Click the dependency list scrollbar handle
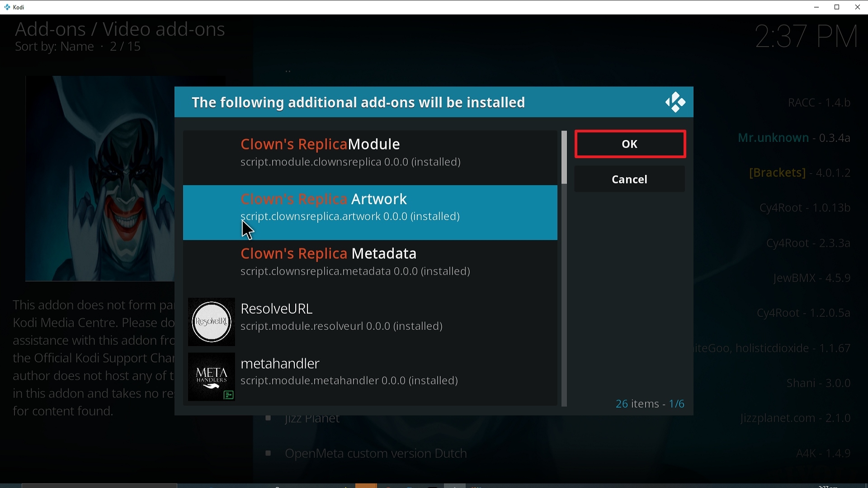868x488 pixels. point(564,158)
